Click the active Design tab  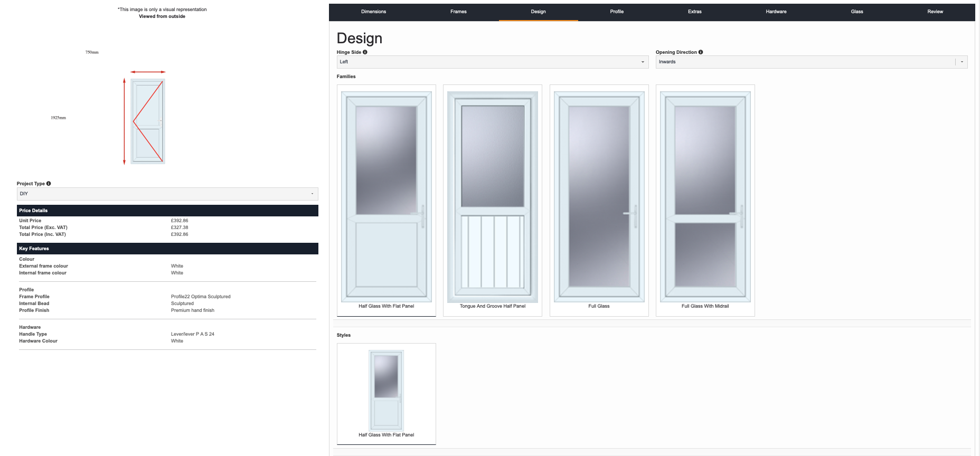(538, 12)
